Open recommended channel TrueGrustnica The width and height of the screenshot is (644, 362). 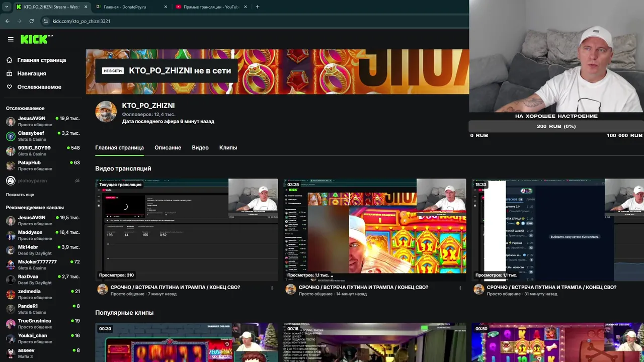tap(43, 323)
